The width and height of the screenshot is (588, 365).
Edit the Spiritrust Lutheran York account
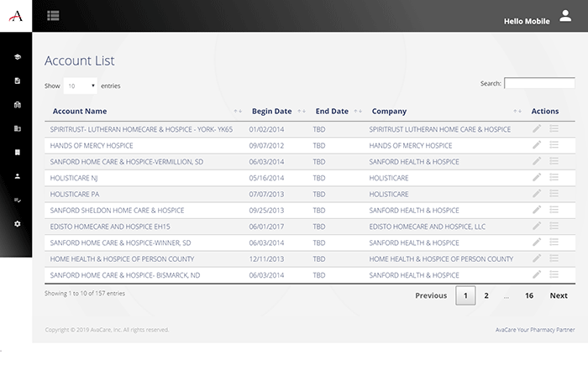coord(537,128)
